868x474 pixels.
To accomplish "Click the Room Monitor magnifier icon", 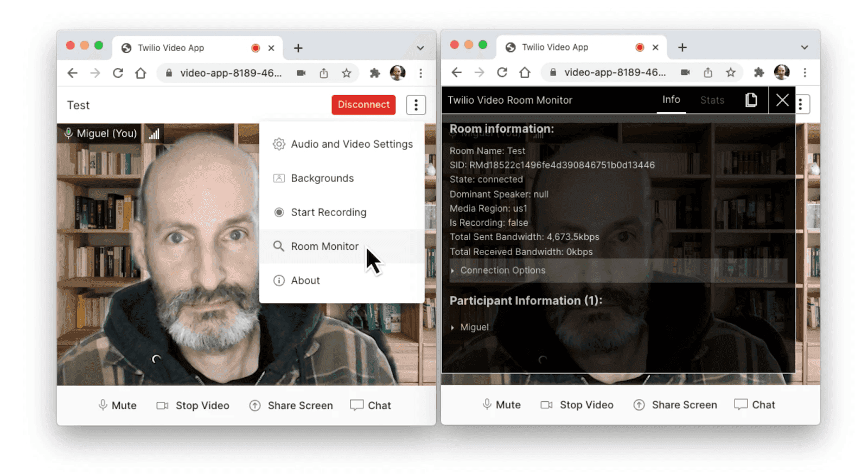I will [278, 247].
